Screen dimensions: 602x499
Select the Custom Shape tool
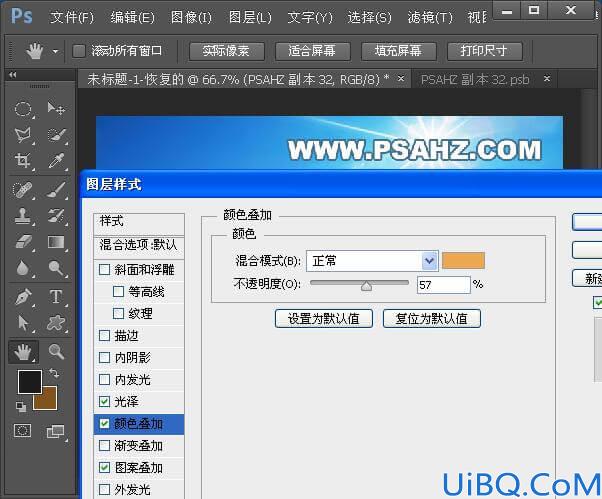[56, 323]
